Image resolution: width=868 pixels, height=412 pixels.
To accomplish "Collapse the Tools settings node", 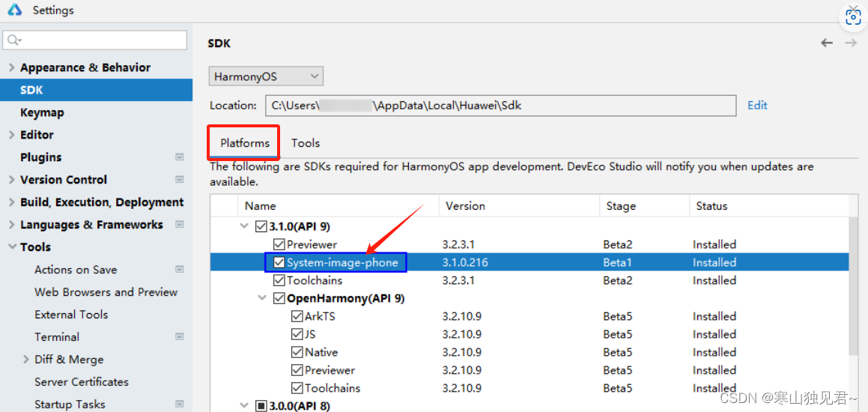I will 12,247.
